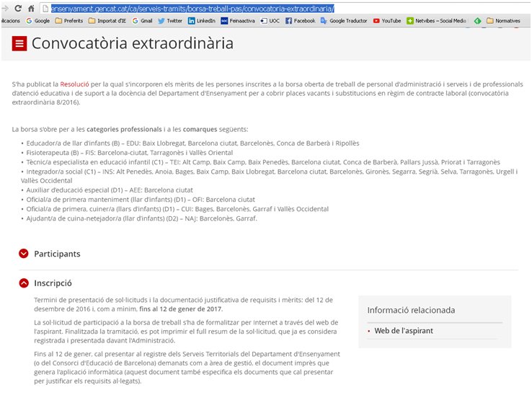Click the Integrador/a social (C1) – INS item
The image size is (532, 395).
pyautogui.click(x=270, y=176)
